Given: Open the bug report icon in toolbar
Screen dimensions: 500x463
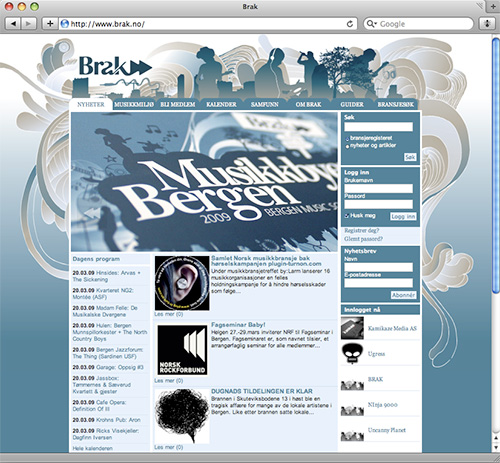Looking at the screenshot, I should [x=487, y=24].
